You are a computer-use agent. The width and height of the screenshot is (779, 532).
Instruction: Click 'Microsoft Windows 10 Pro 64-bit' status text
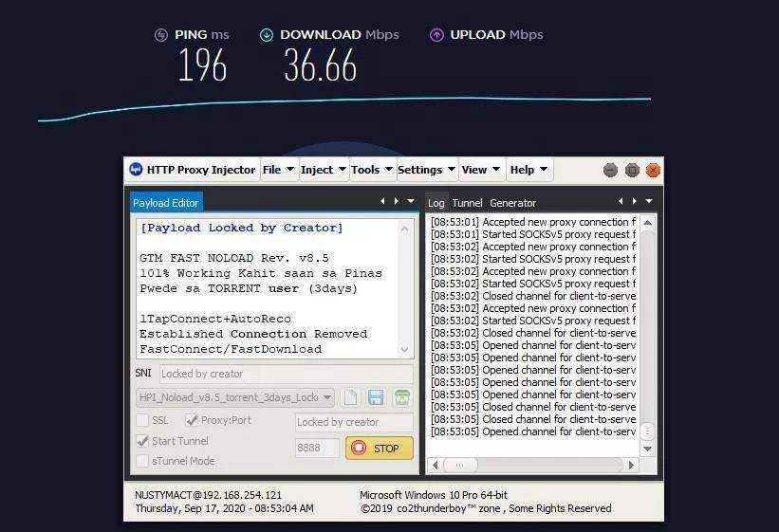(x=434, y=495)
